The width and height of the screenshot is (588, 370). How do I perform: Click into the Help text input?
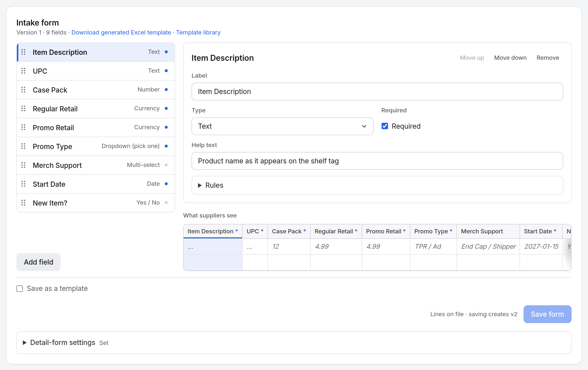(x=377, y=161)
